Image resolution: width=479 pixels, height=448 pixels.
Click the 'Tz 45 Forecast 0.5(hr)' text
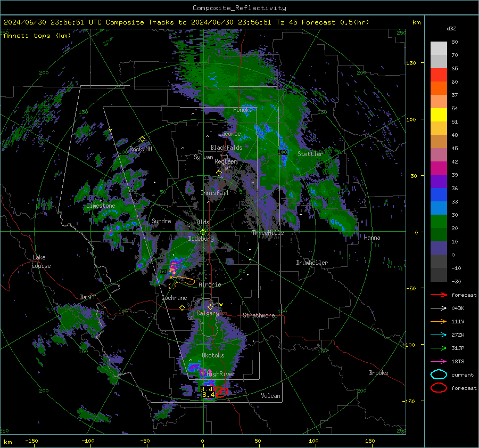323,22
